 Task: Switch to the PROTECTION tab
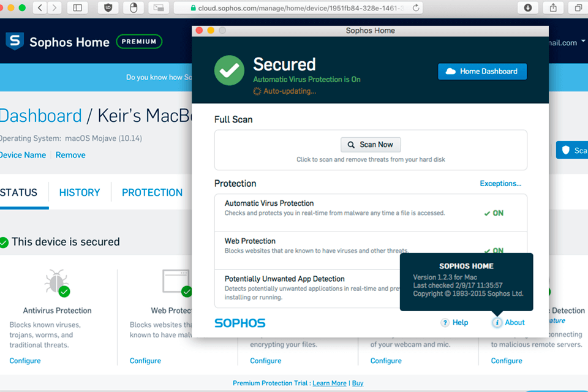(152, 192)
